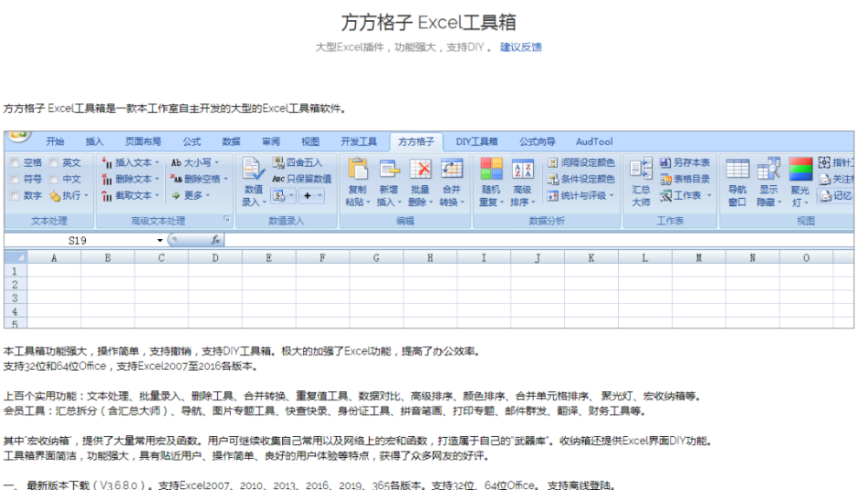The height and width of the screenshot is (490, 868).
Task: Click the select-all corner of the grid
Action: [x=16, y=257]
